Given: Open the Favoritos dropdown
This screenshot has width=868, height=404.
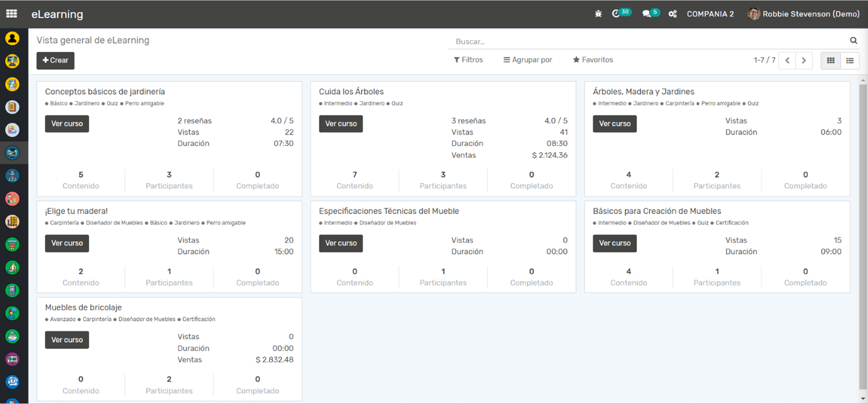Looking at the screenshot, I should 593,60.
